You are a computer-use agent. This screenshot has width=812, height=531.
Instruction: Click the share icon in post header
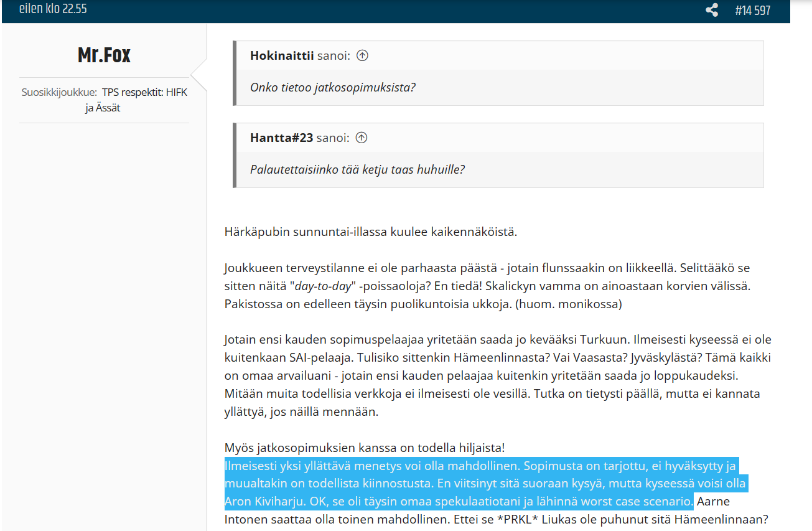pyautogui.click(x=712, y=11)
